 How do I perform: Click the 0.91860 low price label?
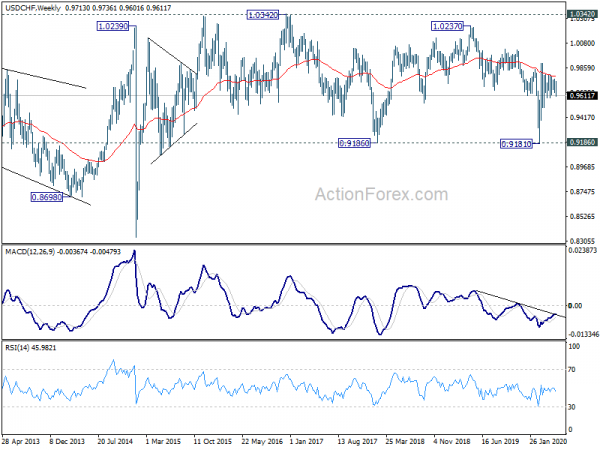point(355,143)
